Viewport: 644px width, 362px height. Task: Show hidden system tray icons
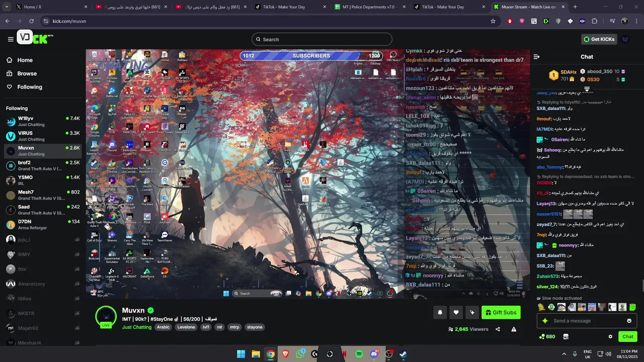pos(564,354)
